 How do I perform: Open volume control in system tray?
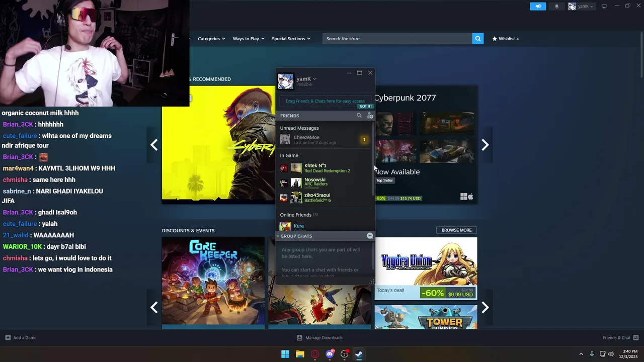(611, 354)
